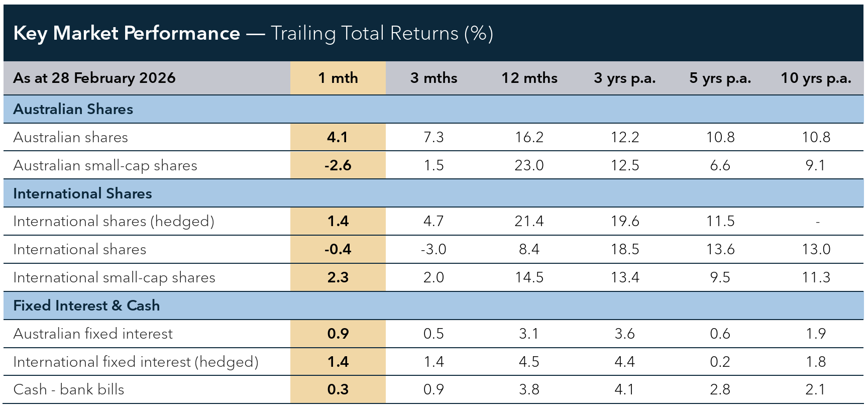Click the "12 mths" column header
Viewport: 868px width, 409px height.
(x=529, y=78)
